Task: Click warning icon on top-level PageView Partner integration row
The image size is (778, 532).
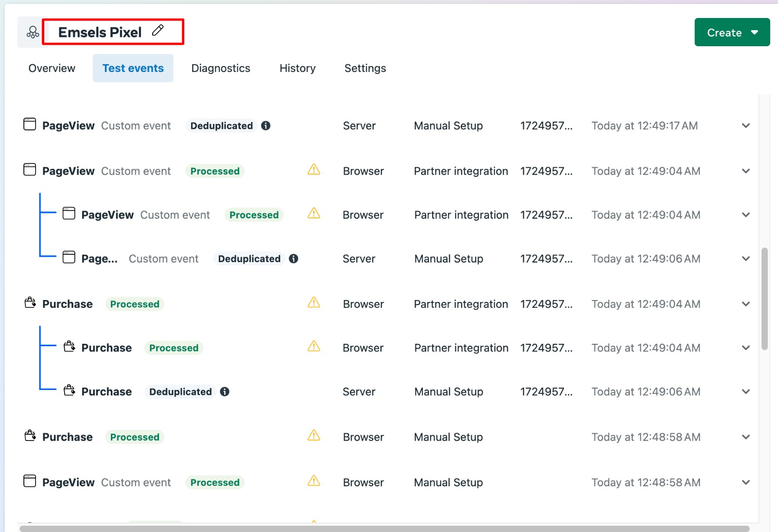Action: [314, 169]
